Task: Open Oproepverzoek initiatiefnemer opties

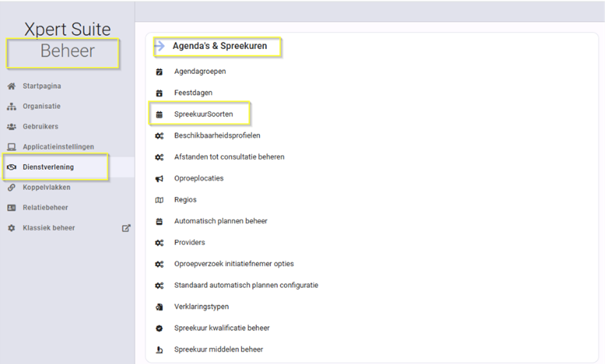Action: click(234, 264)
